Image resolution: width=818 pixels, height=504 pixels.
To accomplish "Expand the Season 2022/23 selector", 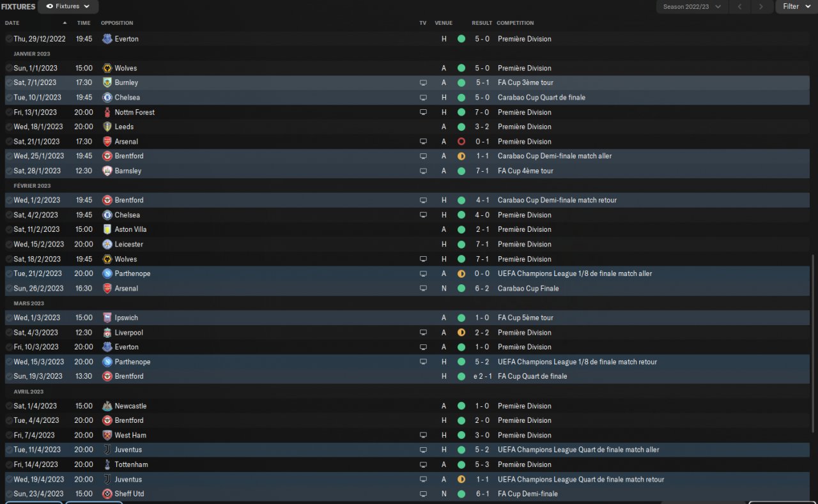I will tap(692, 6).
